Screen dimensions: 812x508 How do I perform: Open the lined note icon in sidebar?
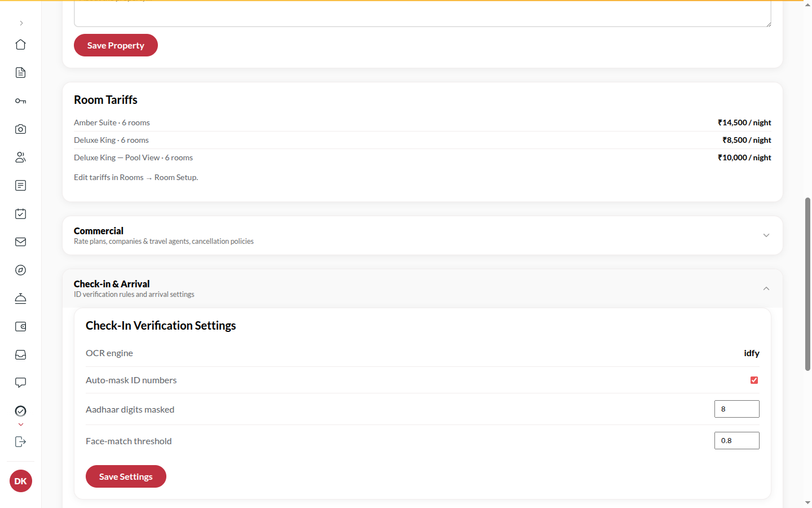point(21,186)
